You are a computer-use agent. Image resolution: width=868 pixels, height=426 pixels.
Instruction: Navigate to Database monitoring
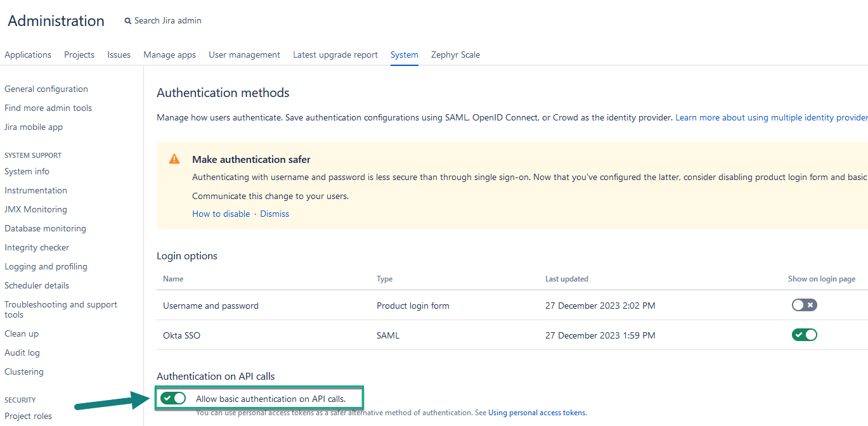click(44, 228)
